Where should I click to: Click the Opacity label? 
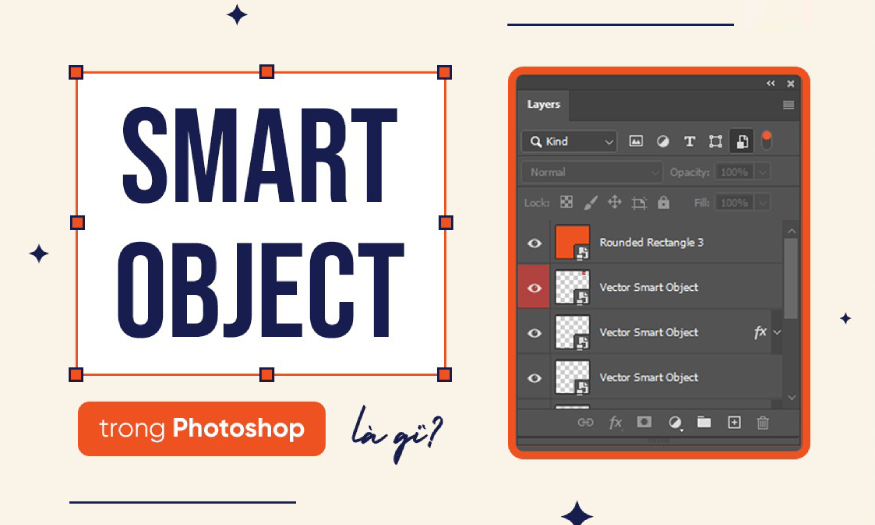coord(690,172)
